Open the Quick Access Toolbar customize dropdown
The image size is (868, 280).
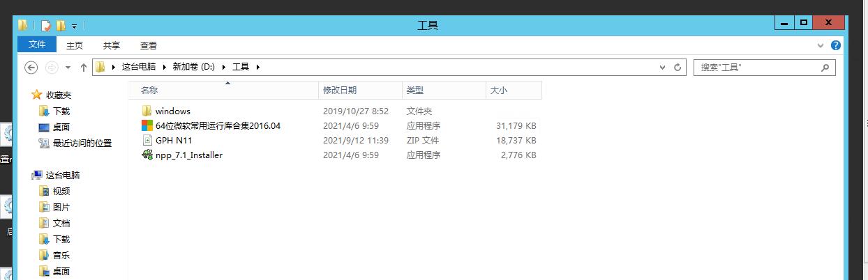(x=74, y=26)
